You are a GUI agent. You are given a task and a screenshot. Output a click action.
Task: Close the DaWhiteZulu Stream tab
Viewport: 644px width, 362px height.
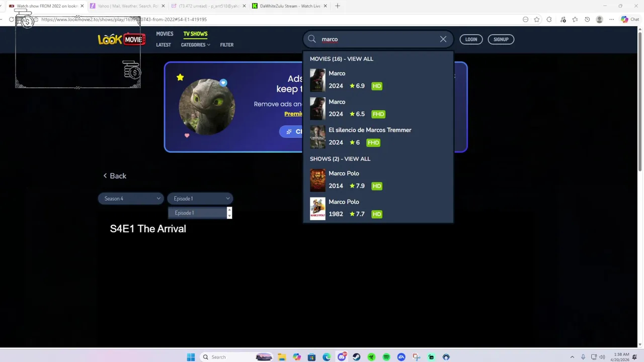(326, 6)
